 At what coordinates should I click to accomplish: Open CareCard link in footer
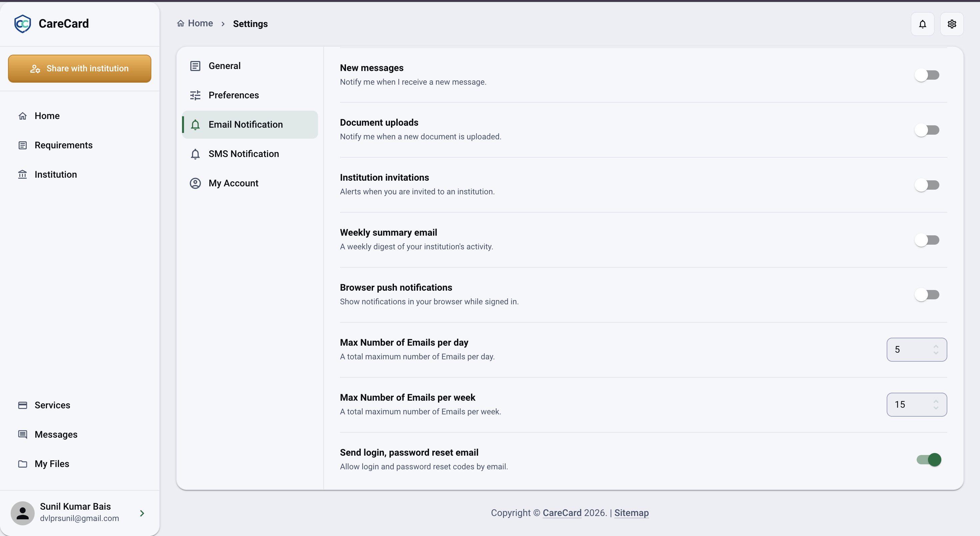(x=562, y=513)
